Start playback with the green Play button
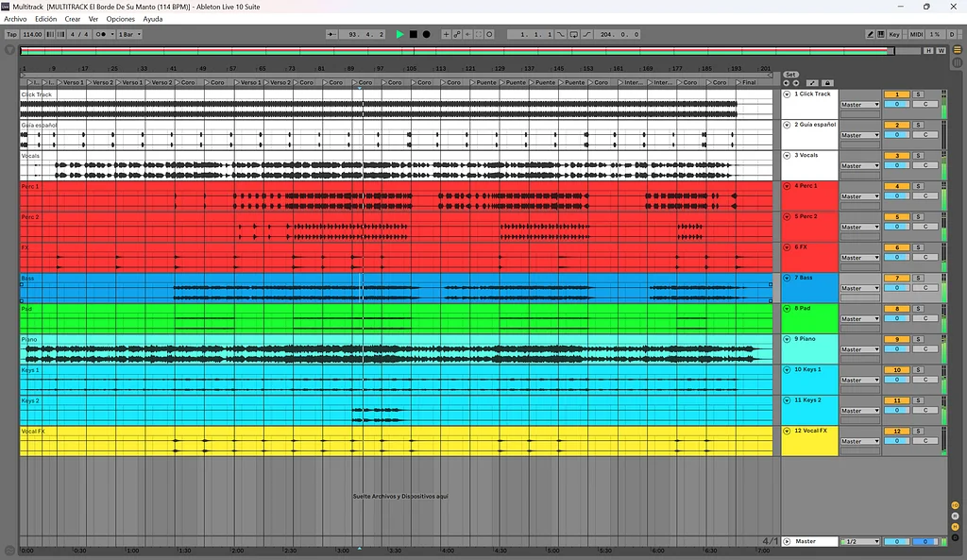 click(x=399, y=35)
